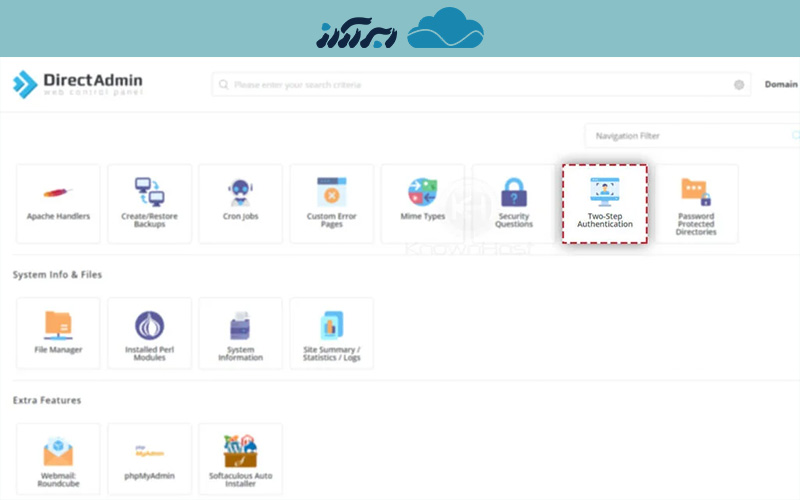View System Information
The height and width of the screenshot is (500, 800).
[x=240, y=333]
